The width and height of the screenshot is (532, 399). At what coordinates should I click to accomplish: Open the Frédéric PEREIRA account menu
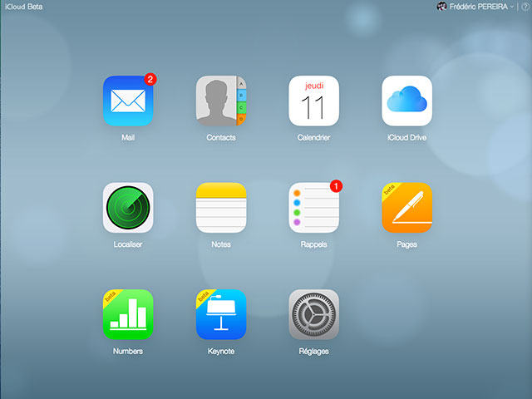pos(481,7)
